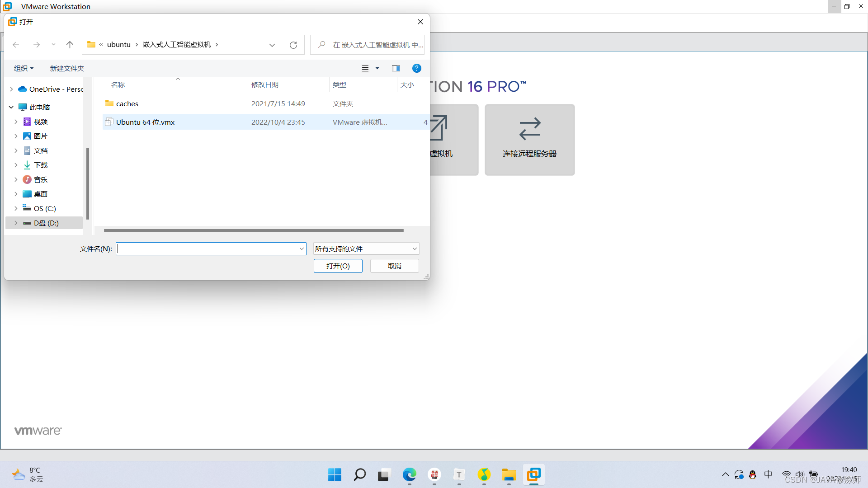Expand the 视频 folder node
Viewport: 868px width, 488px height.
(x=16, y=122)
